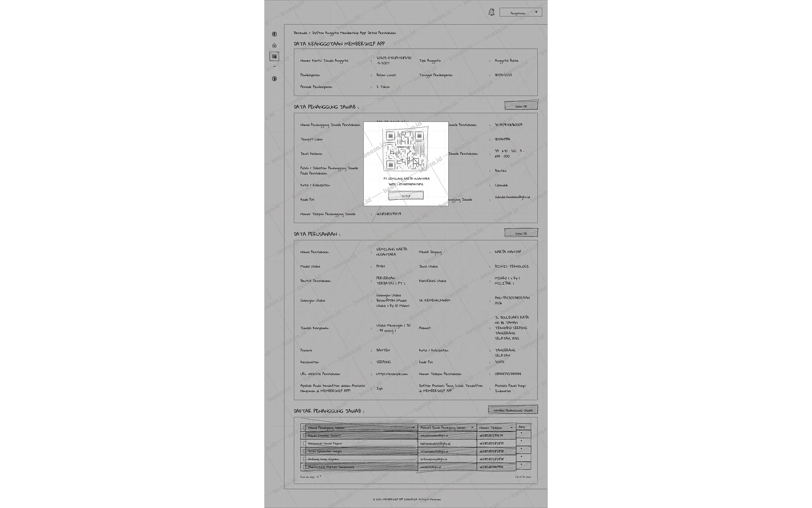
Task: Click the circular sidebar icon beneath the dash
Action: pos(274,79)
